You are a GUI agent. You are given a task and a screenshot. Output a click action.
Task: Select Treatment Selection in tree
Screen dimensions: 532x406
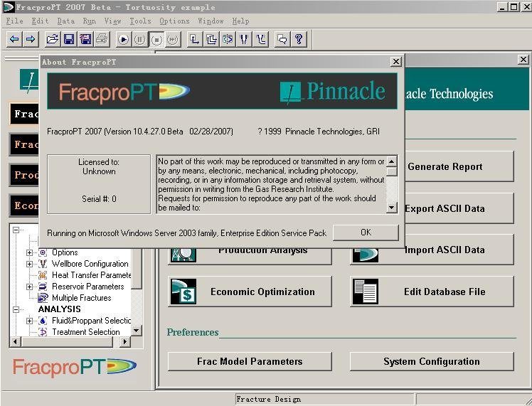coord(86,332)
